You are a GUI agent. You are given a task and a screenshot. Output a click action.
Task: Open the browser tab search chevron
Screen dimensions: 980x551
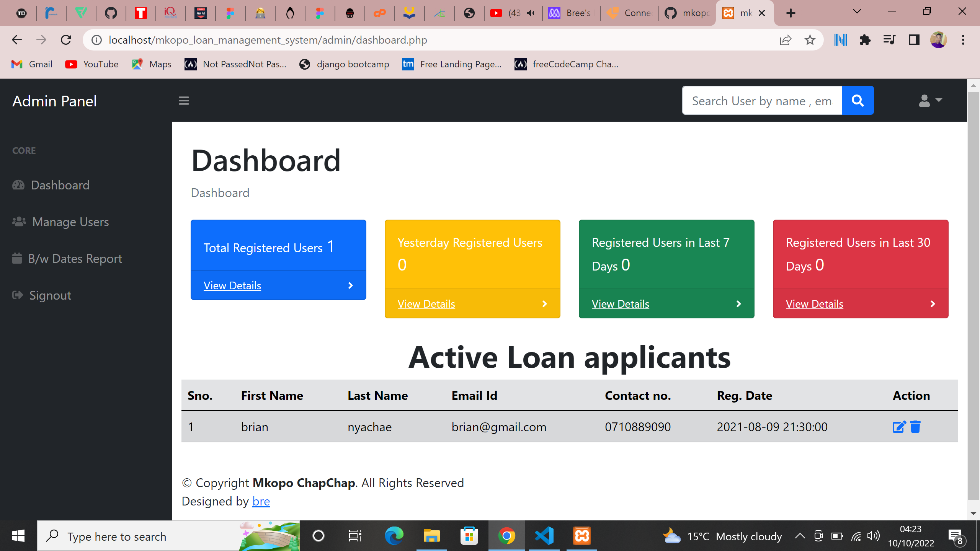(856, 13)
